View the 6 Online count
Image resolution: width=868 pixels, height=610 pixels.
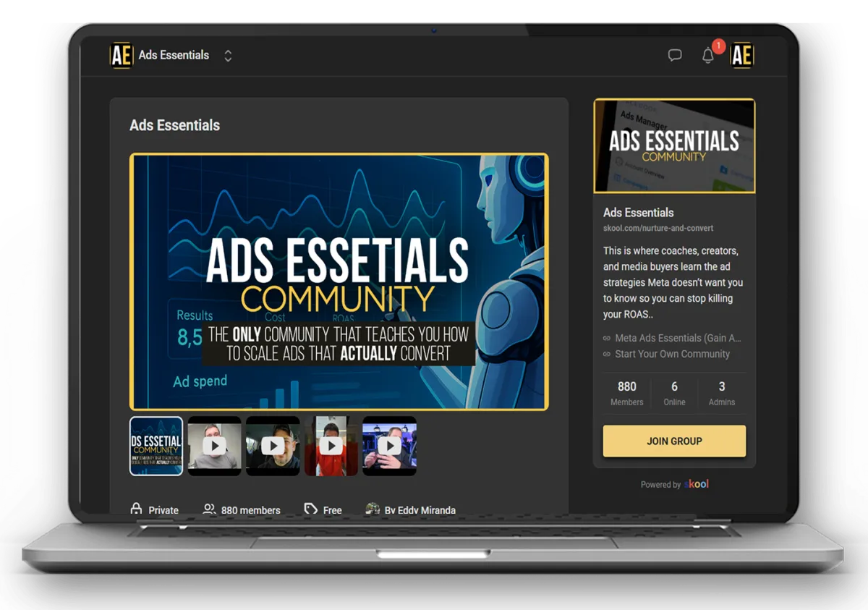click(674, 394)
